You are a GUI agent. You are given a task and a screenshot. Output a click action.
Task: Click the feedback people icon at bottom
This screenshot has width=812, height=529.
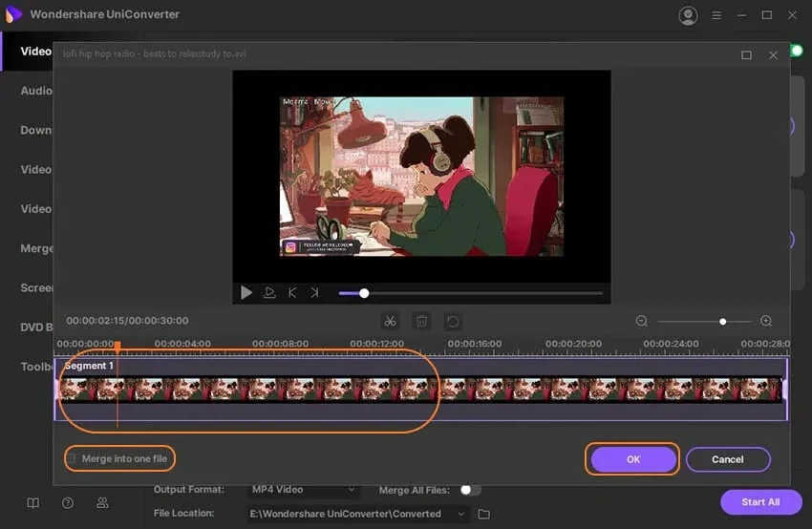point(102,502)
